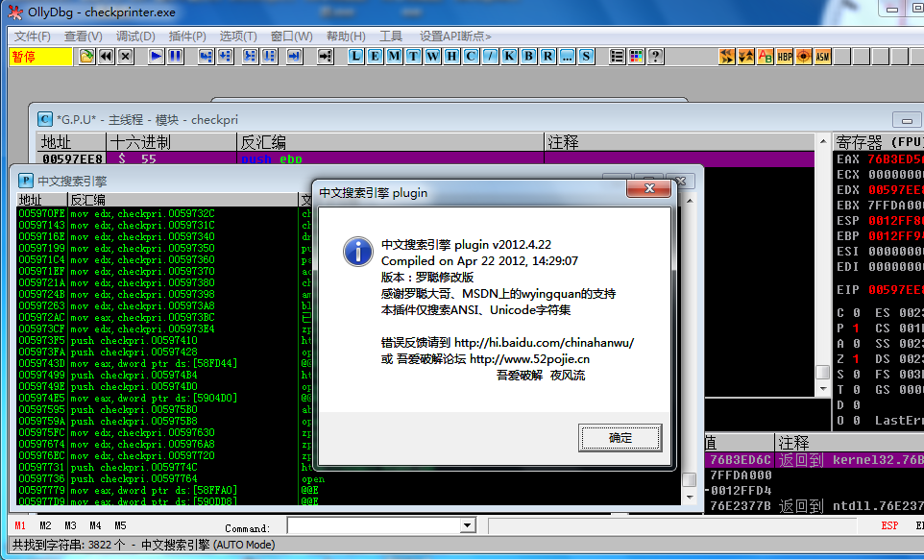
Task: Click the Go to address icon
Action: [x=326, y=56]
